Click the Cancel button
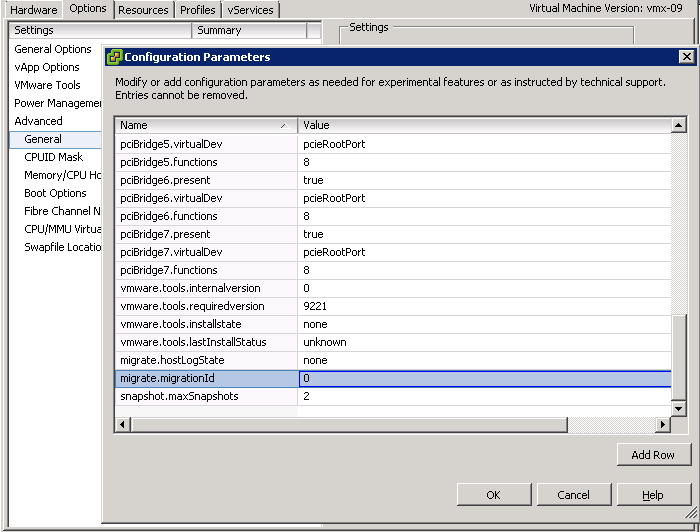Image resolution: width=700 pixels, height=532 pixels. pyautogui.click(x=574, y=495)
